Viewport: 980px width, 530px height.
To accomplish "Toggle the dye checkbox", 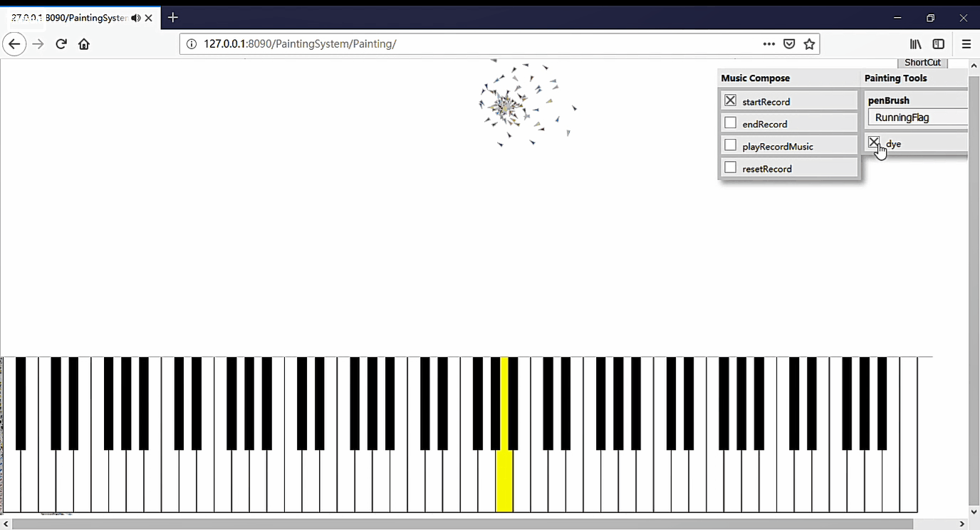I will pos(874,142).
